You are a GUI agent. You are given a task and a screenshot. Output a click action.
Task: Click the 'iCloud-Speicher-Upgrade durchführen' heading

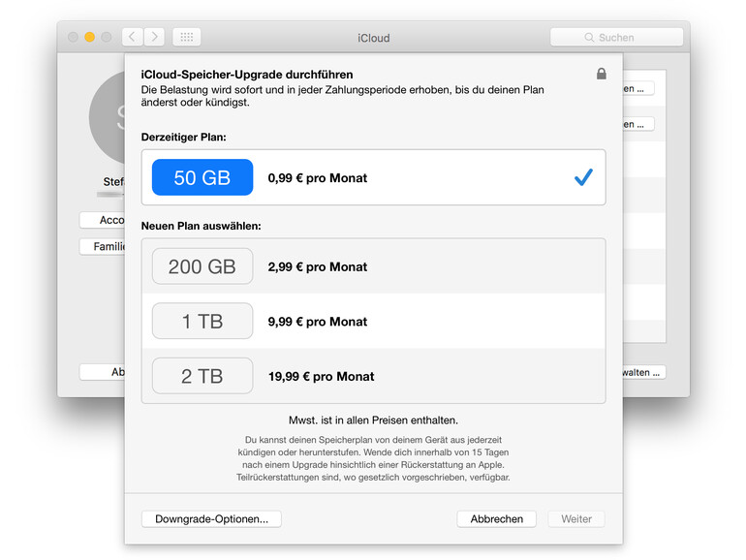[247, 75]
